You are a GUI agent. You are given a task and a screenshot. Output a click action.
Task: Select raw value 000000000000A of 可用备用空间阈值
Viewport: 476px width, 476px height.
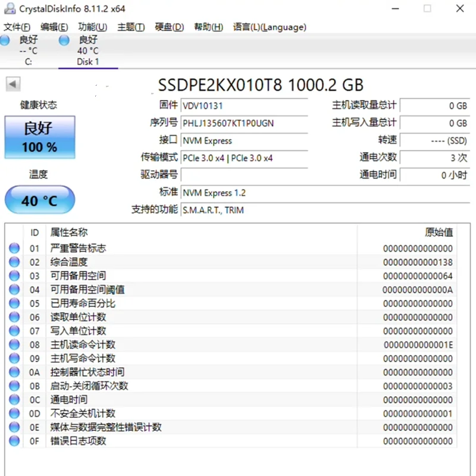click(418, 290)
